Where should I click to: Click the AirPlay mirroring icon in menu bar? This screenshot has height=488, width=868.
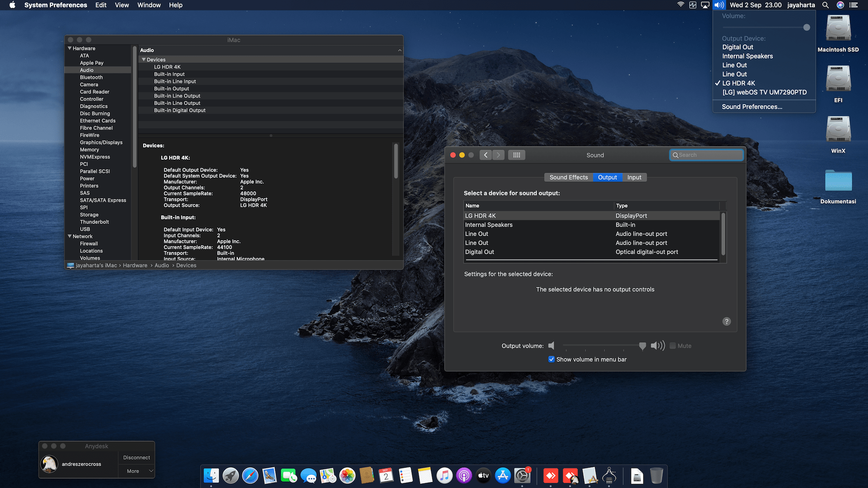click(x=705, y=5)
